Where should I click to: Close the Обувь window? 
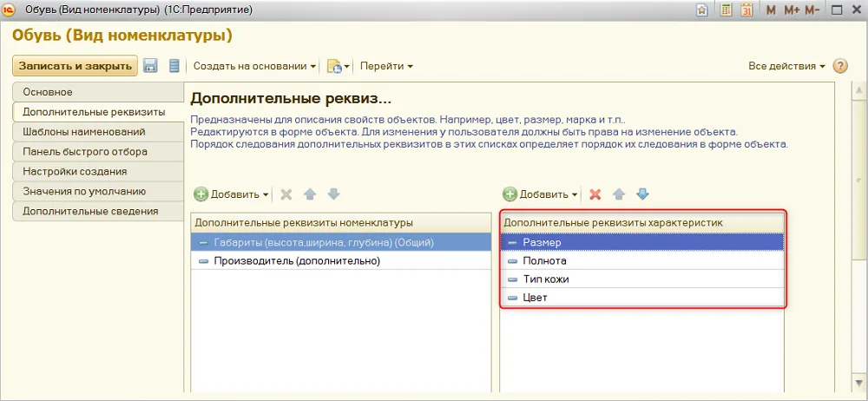857,10
